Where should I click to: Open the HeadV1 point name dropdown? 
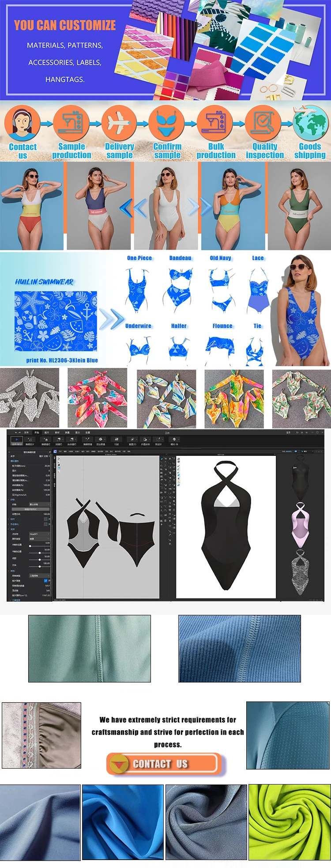click(x=39, y=534)
